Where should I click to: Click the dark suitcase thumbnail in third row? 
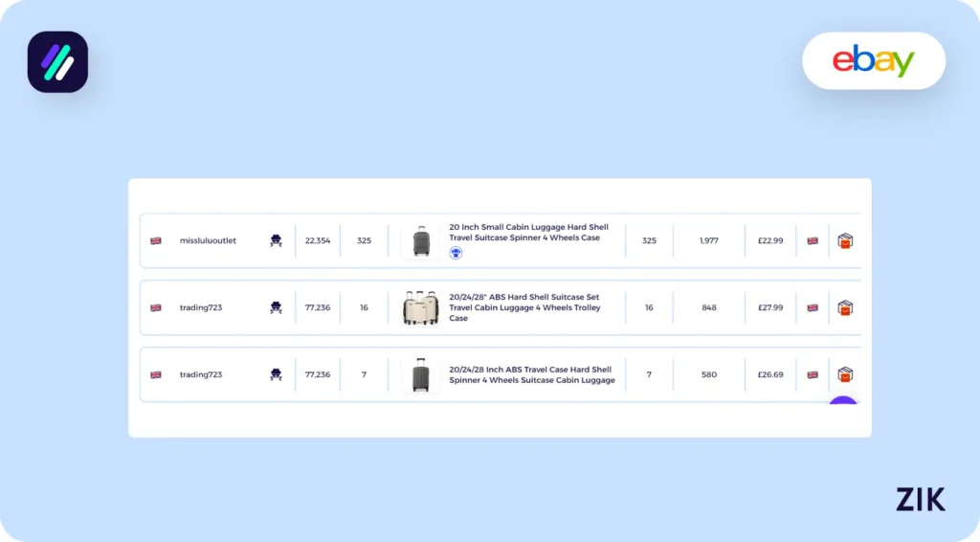(421, 374)
